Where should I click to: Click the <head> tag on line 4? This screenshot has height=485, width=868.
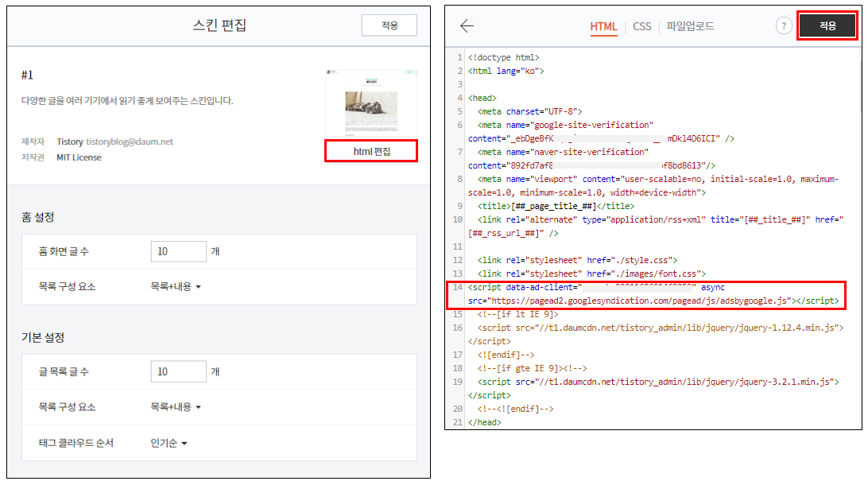pos(482,98)
